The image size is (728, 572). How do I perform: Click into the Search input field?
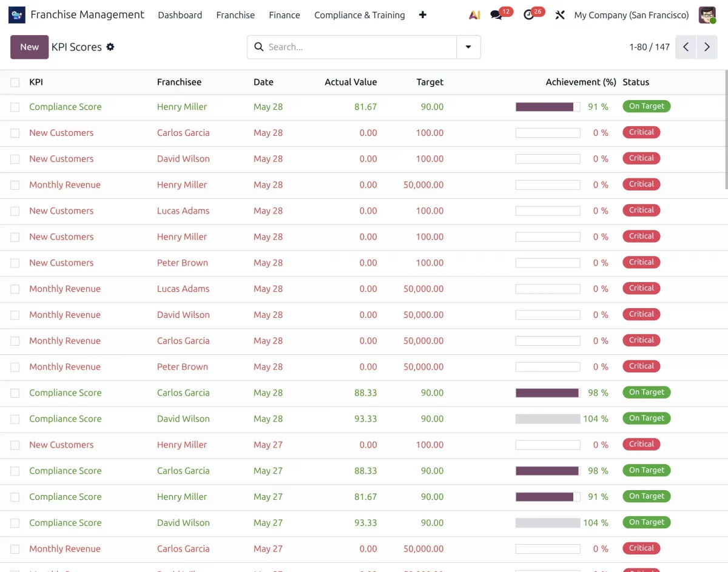coord(360,47)
